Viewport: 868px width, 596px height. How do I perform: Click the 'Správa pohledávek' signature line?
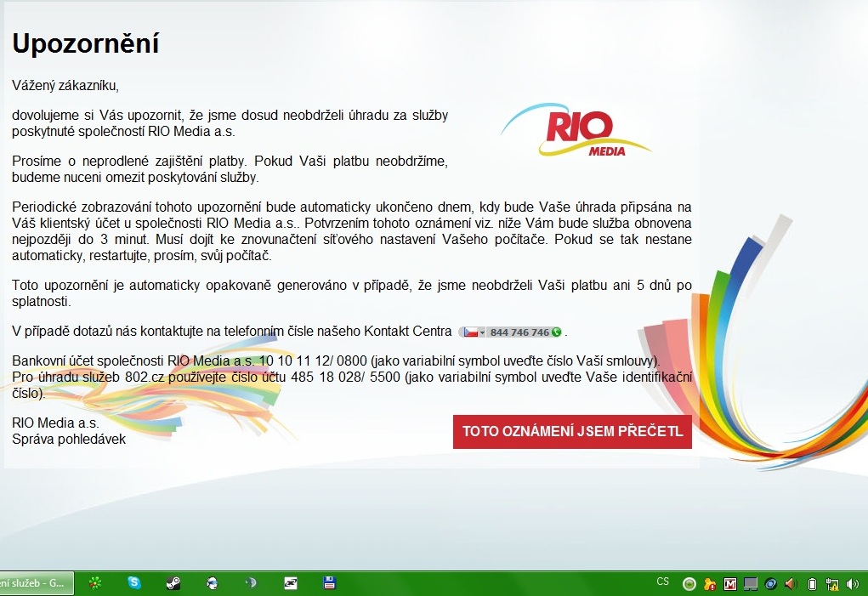[69, 440]
